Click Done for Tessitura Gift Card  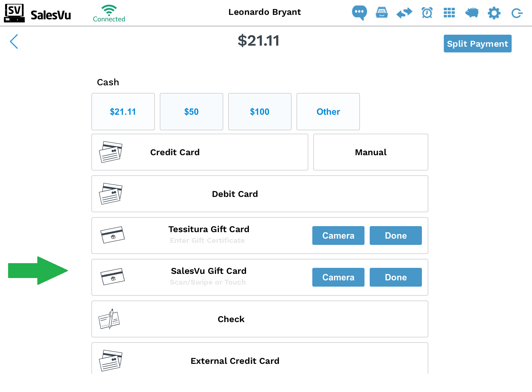tap(396, 236)
